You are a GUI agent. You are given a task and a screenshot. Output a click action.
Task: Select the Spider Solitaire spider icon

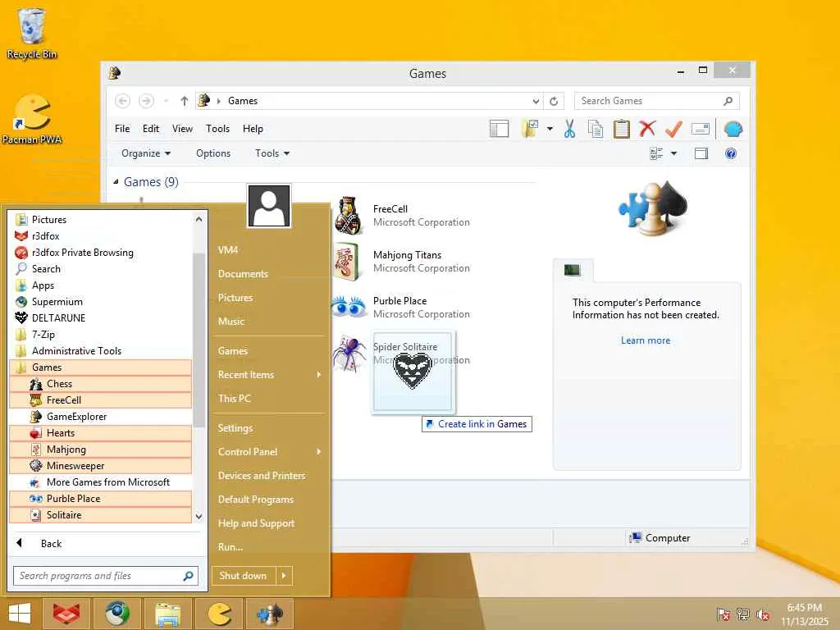pyautogui.click(x=349, y=353)
